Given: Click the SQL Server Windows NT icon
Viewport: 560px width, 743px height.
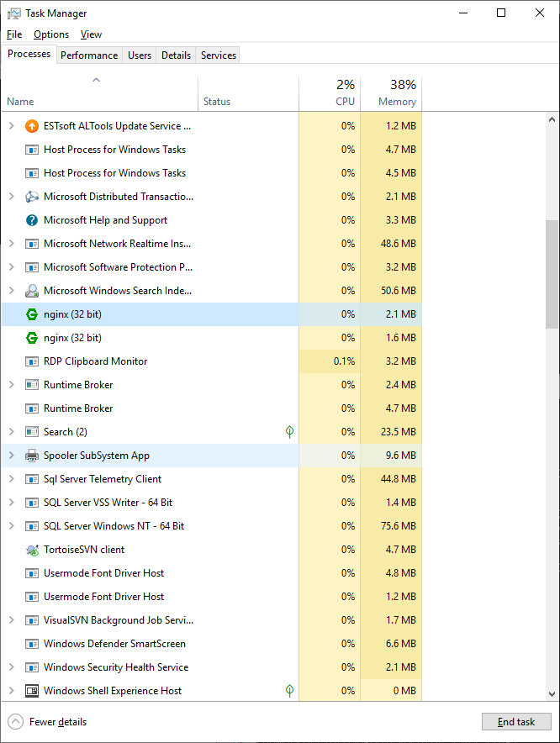Looking at the screenshot, I should click(32, 526).
